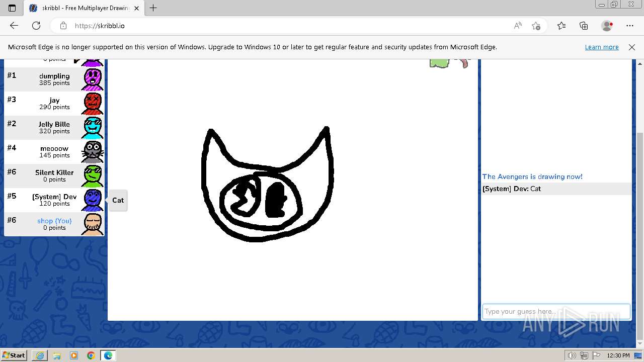
Task: View site information lock icon
Action: coord(63,26)
